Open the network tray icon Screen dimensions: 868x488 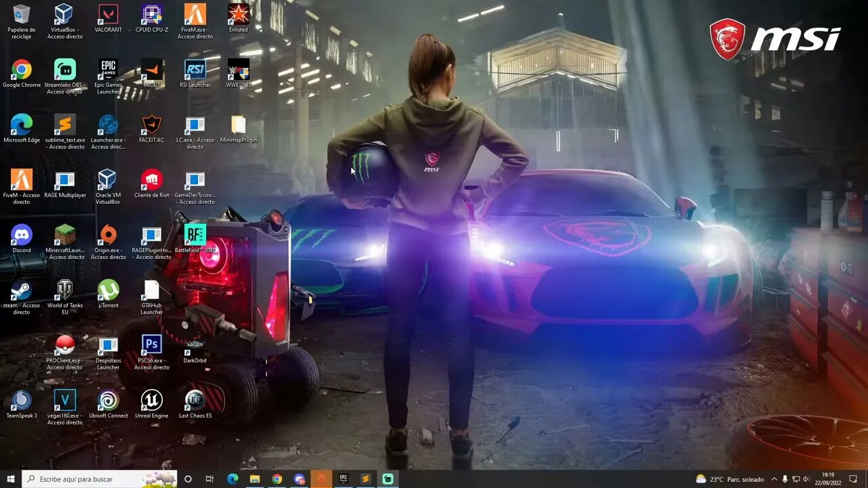coord(795,479)
